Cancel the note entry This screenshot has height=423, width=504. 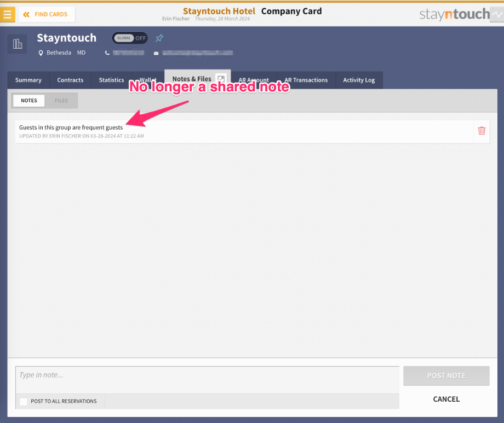point(446,399)
